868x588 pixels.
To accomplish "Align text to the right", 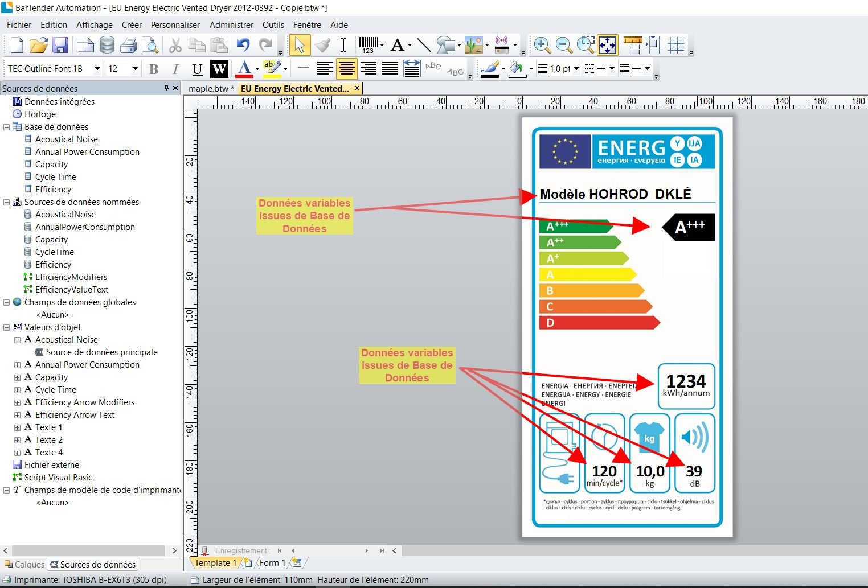I will tap(369, 69).
